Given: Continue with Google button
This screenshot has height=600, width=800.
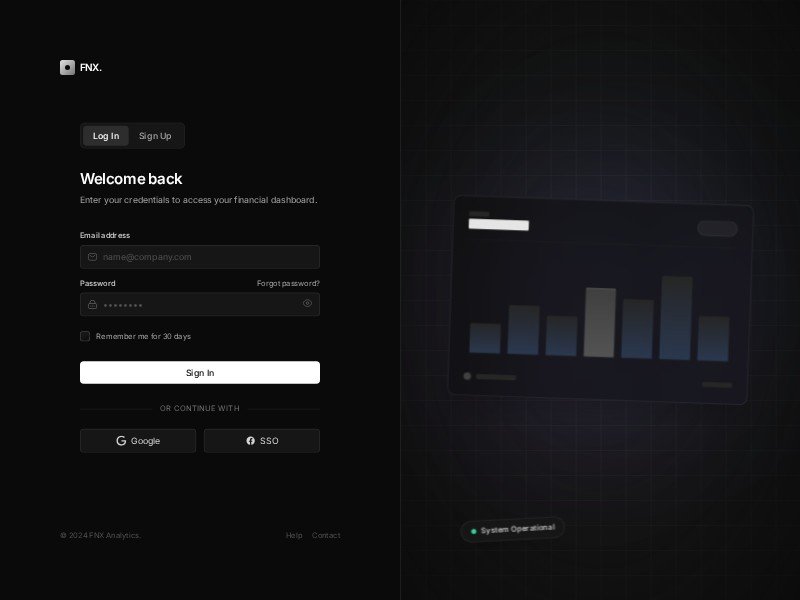Looking at the screenshot, I should point(138,441).
